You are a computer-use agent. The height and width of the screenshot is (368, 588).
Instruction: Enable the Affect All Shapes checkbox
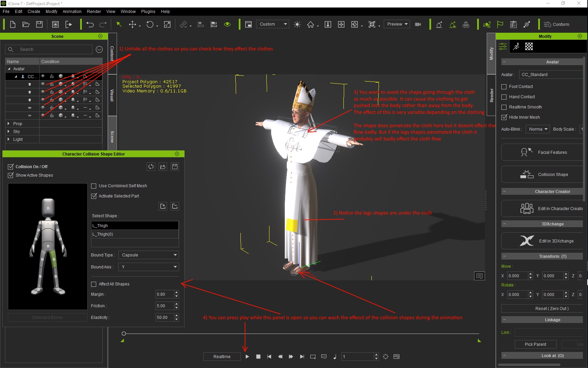pos(94,284)
